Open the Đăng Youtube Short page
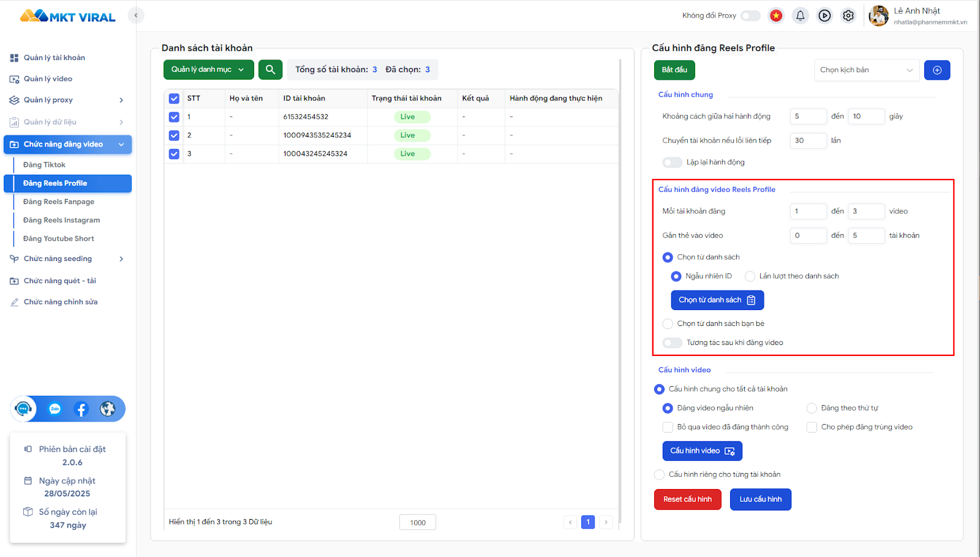Screen dimensions: 980x557 coord(59,238)
